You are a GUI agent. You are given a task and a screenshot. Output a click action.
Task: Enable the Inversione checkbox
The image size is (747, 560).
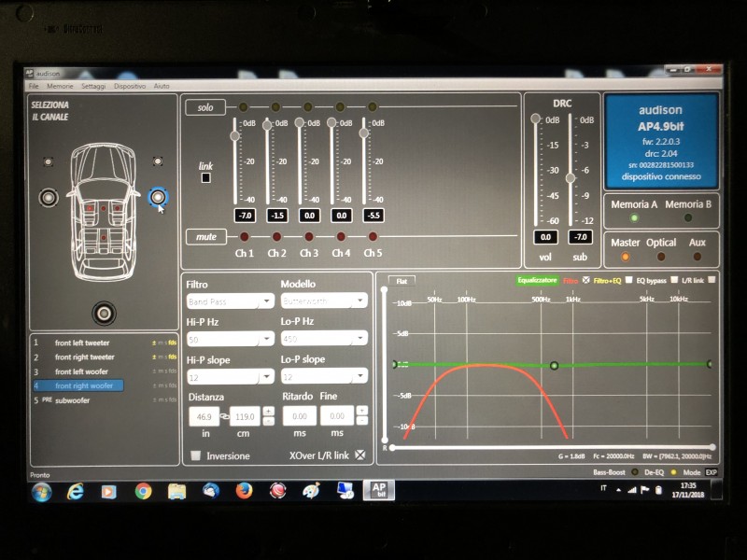point(195,455)
